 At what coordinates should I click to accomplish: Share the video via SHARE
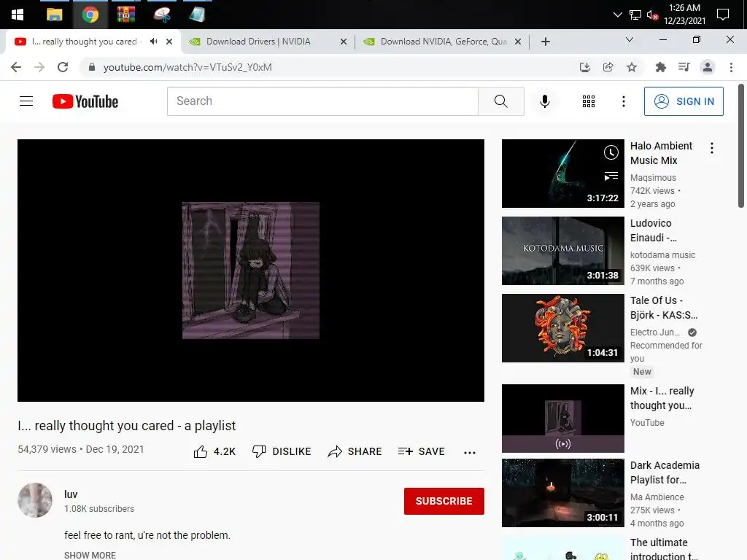click(x=355, y=451)
